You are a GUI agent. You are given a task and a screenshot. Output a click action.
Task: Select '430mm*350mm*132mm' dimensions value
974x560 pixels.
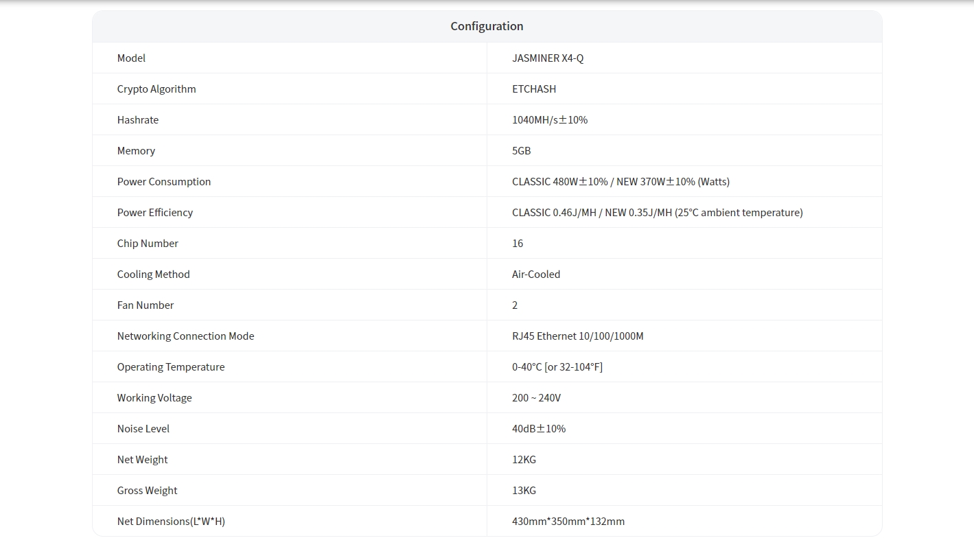pyautogui.click(x=568, y=522)
